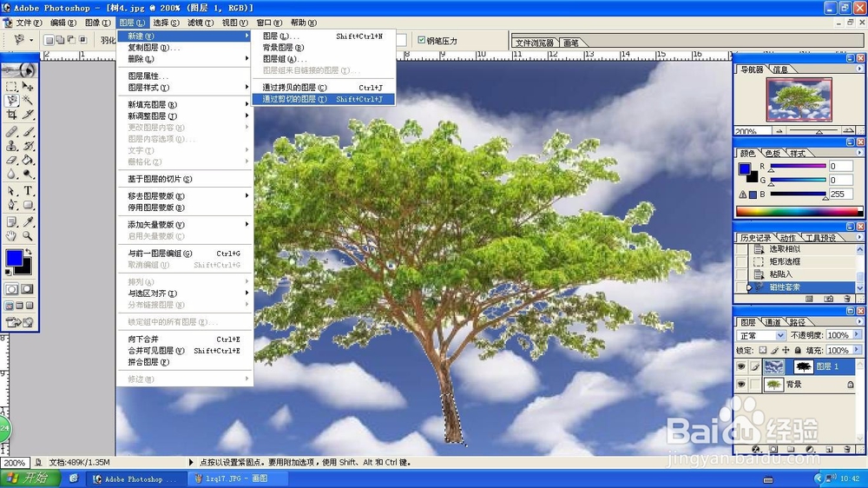868x488 pixels.
Task: Select the Magic Wand tool
Action: 28,101
